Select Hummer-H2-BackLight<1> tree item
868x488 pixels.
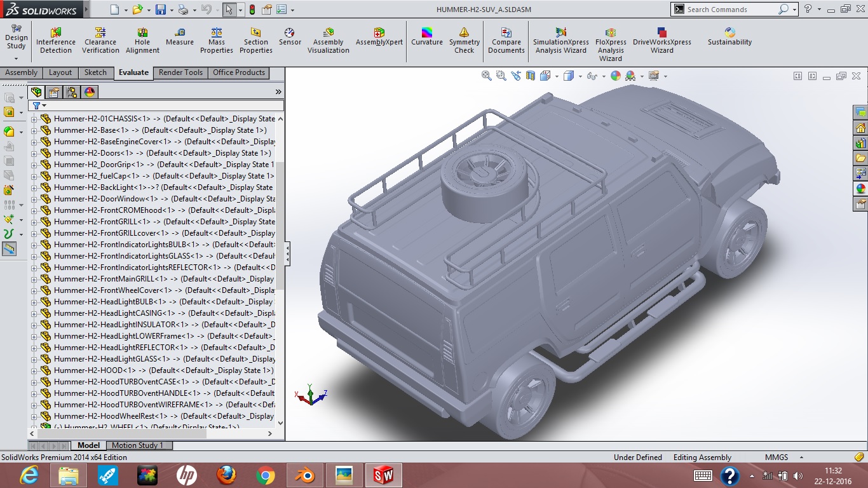tap(163, 187)
